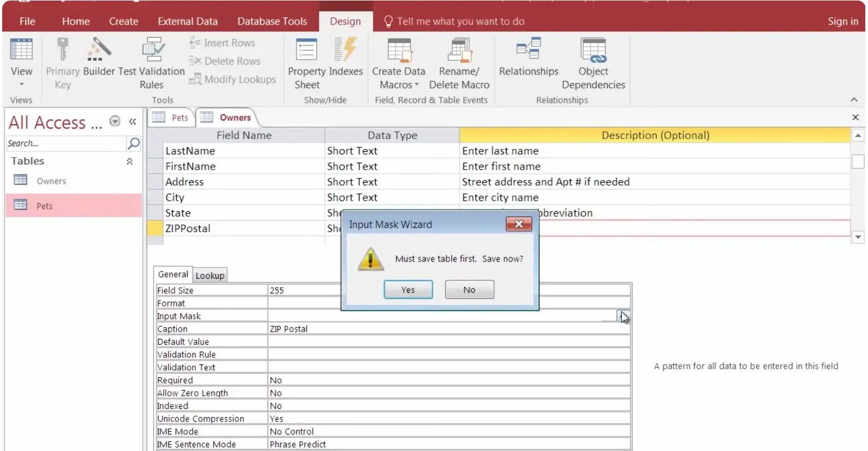
Task: Click Test Validation Rules icon
Action: click(152, 50)
